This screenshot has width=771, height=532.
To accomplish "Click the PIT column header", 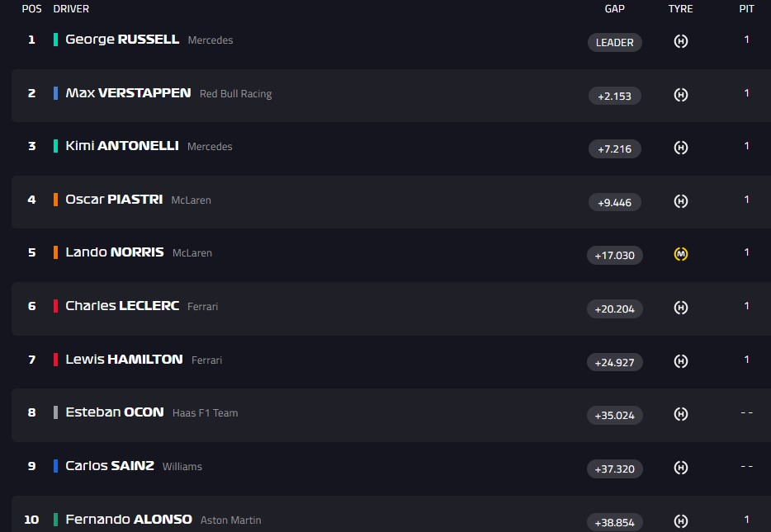I will tap(746, 9).
